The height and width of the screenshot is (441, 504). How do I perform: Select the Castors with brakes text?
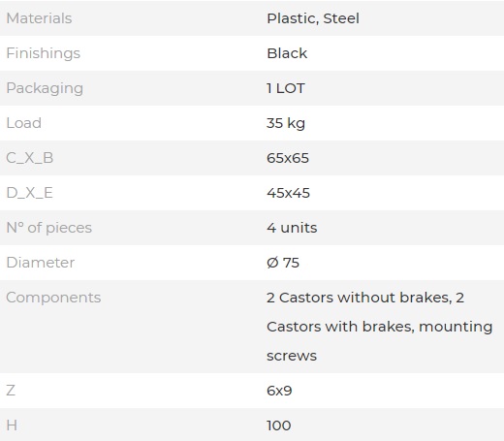click(340, 327)
